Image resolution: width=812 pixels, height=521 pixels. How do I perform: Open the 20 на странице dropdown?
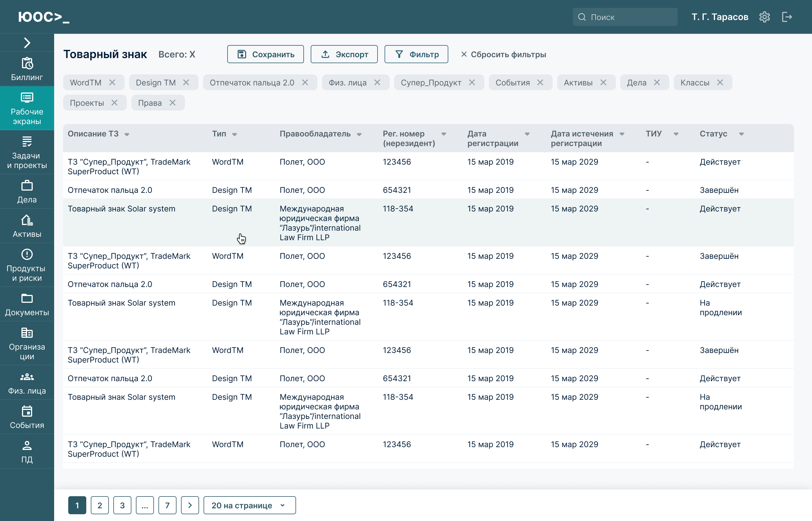[x=249, y=505]
